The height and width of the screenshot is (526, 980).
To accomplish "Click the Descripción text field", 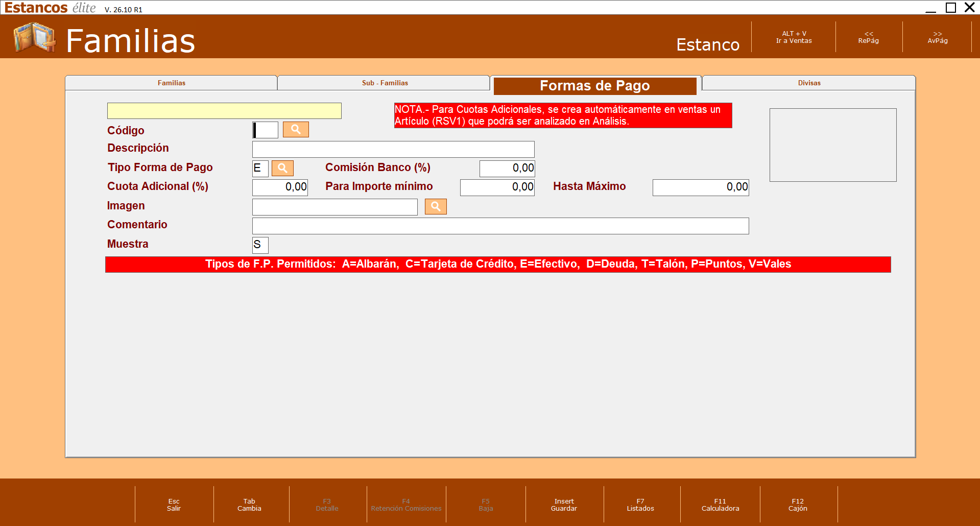I will coord(393,149).
